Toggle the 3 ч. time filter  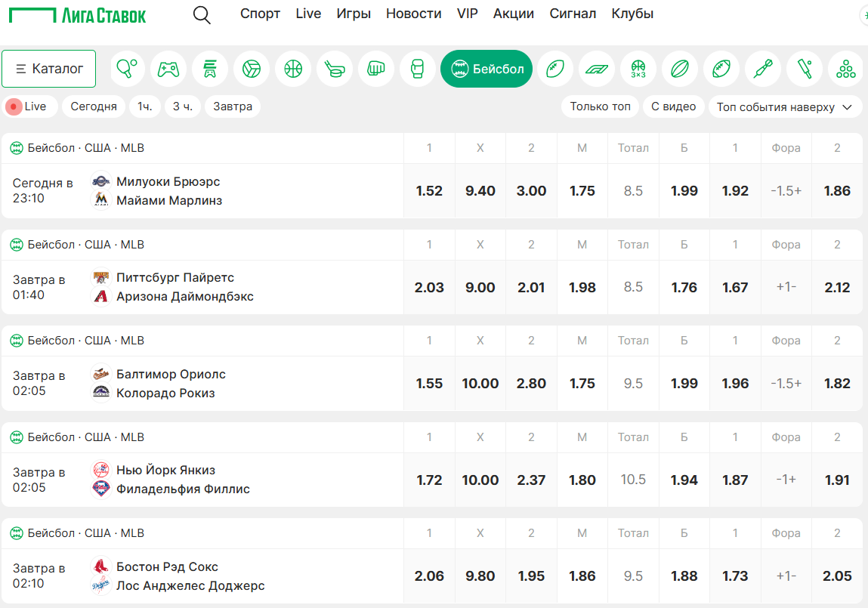tap(183, 106)
